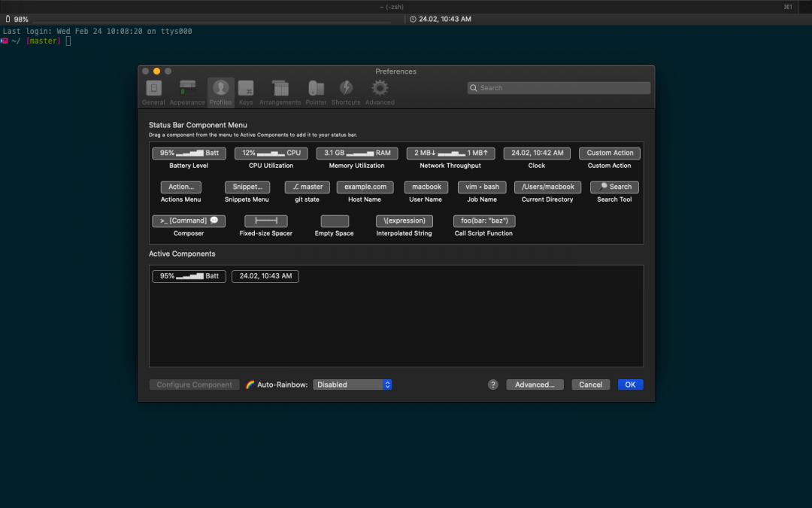Open the Pointer preferences pane
This screenshot has width=812, height=508.
(316, 87)
